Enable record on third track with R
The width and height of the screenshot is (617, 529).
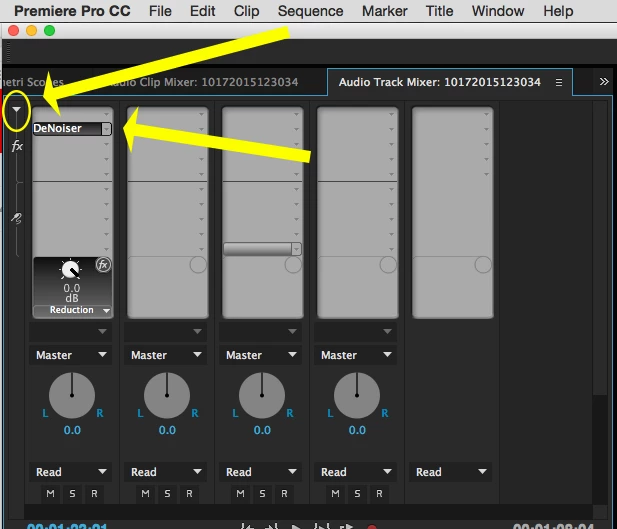point(284,493)
